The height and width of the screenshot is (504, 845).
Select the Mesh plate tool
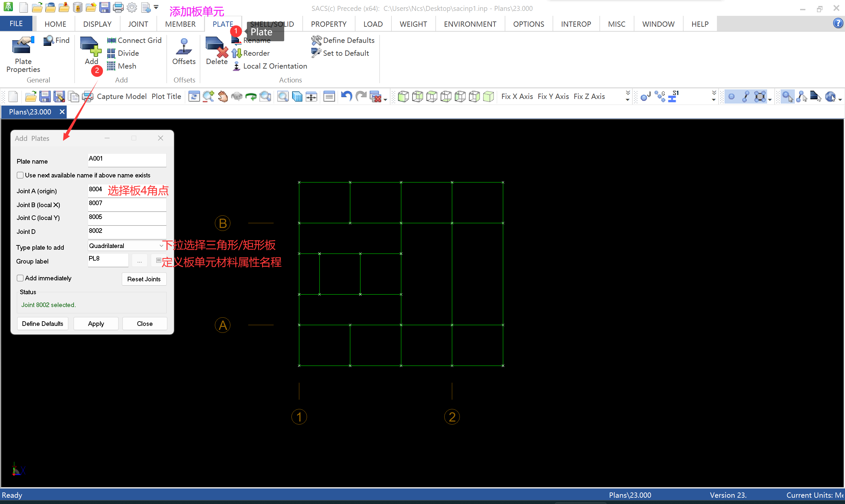click(x=122, y=66)
